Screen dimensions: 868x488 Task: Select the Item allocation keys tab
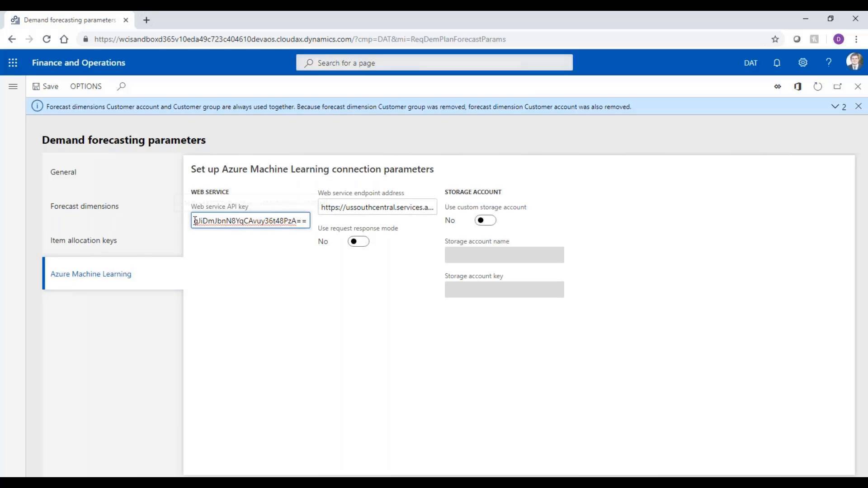click(84, 240)
